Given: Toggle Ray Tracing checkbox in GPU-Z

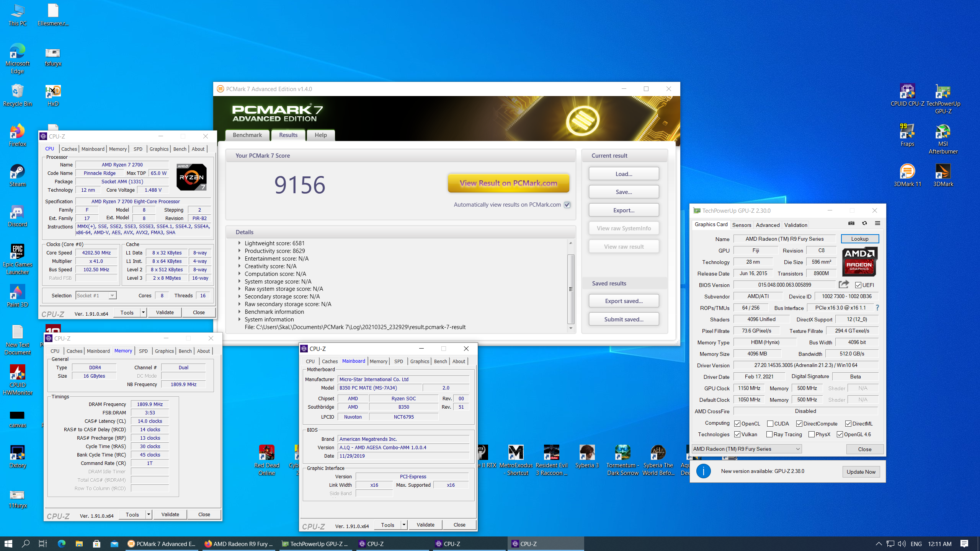Looking at the screenshot, I should (x=769, y=434).
